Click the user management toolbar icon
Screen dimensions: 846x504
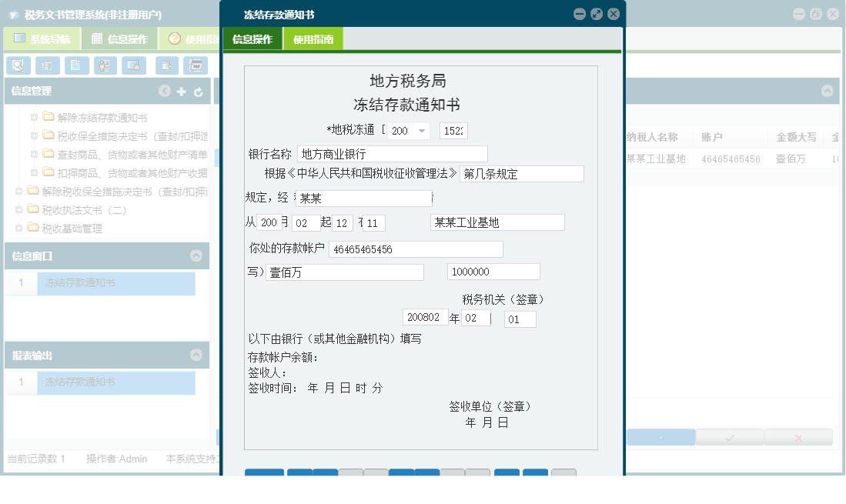105,65
